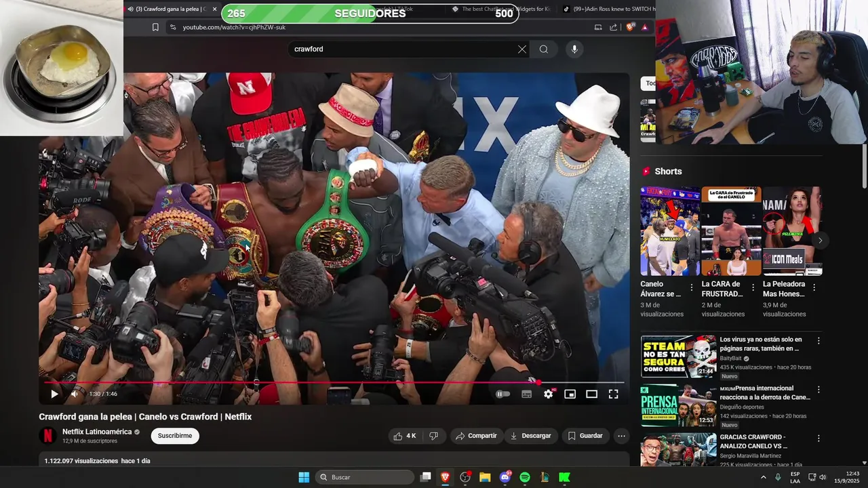Like the video with thumbs up

pyautogui.click(x=406, y=436)
